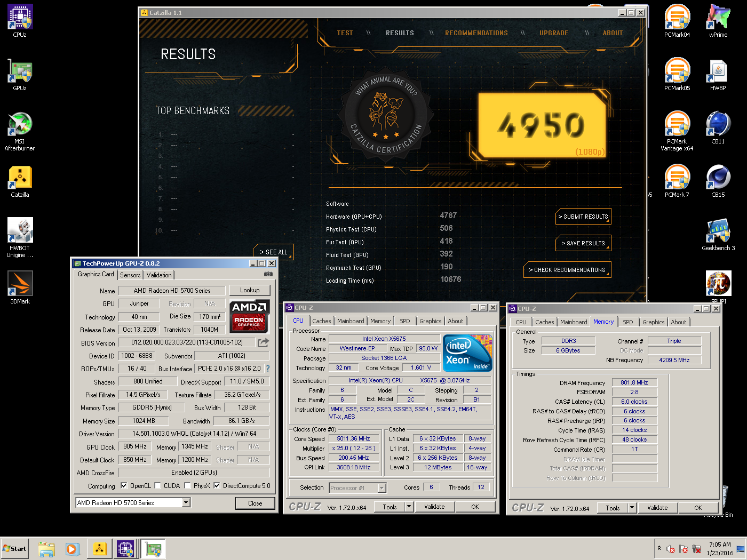This screenshot has width=747, height=560.
Task: Toggle the OpenCL checkbox in GPU-Z
Action: pos(124,486)
